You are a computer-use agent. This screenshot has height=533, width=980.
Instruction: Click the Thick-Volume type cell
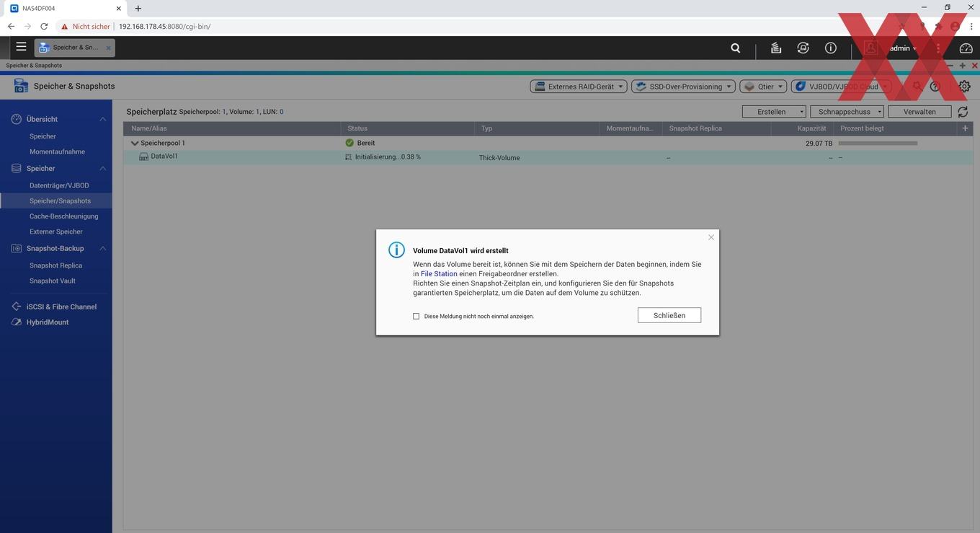point(499,158)
